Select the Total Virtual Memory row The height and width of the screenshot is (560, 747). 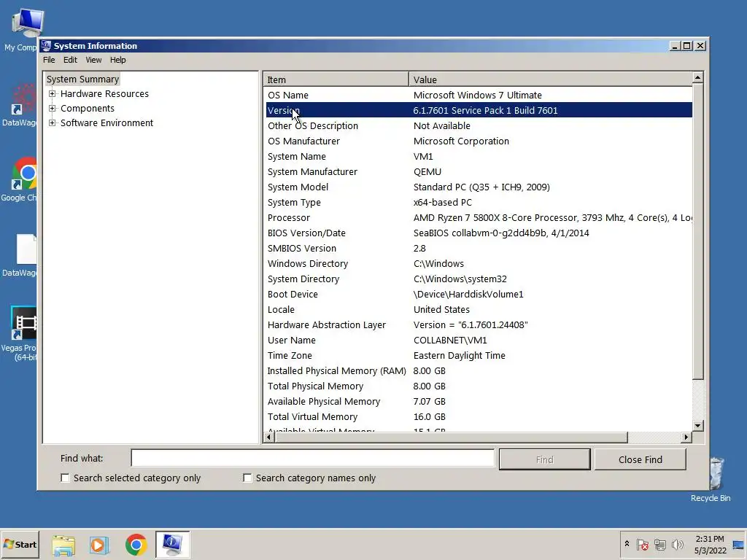[479, 416]
